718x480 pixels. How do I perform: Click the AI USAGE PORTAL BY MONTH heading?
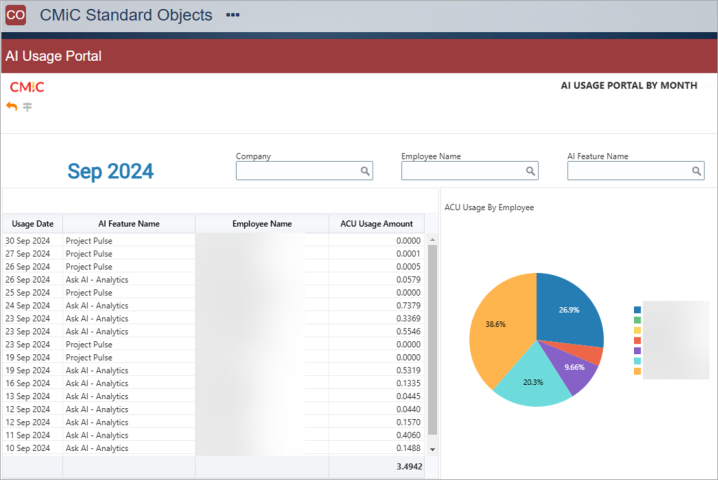(629, 86)
